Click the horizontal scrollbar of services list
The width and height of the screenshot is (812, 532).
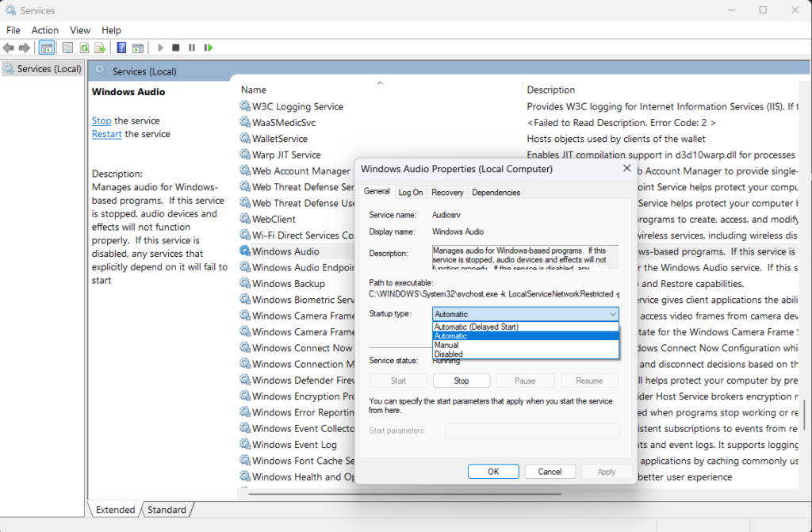coord(405,494)
